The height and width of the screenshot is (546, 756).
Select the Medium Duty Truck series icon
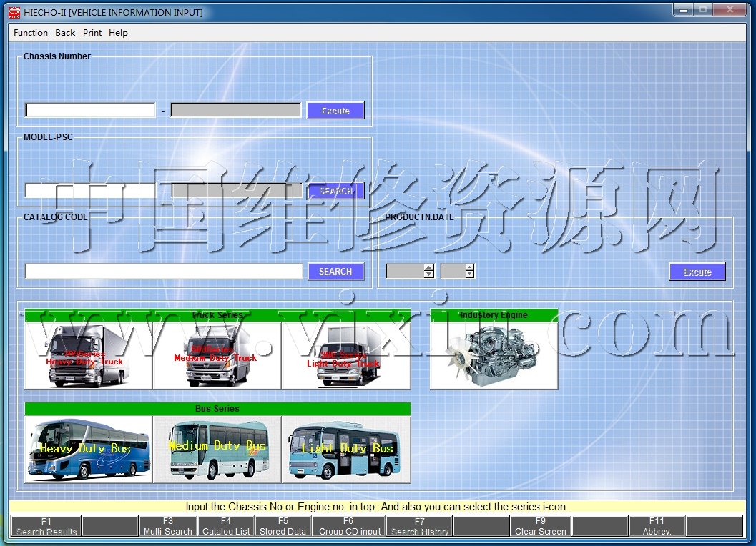tap(217, 355)
